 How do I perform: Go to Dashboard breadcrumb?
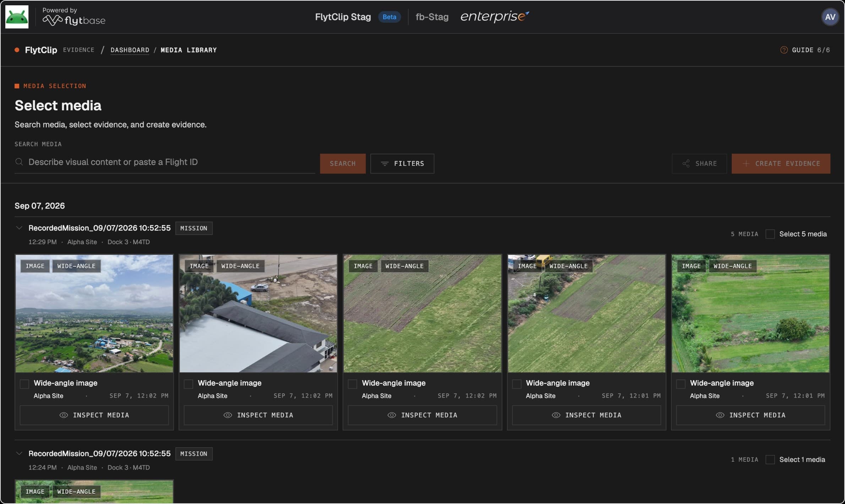coord(130,50)
